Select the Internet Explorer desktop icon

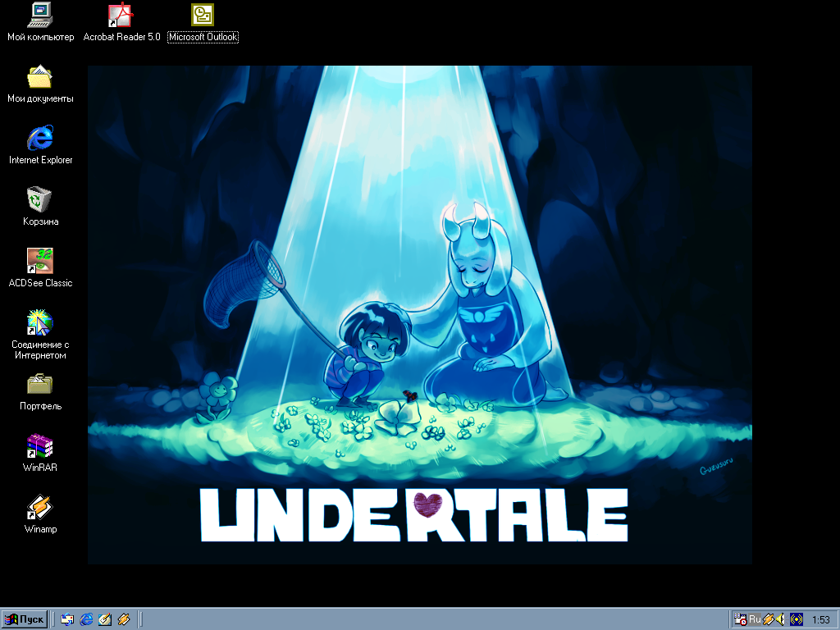point(40,138)
